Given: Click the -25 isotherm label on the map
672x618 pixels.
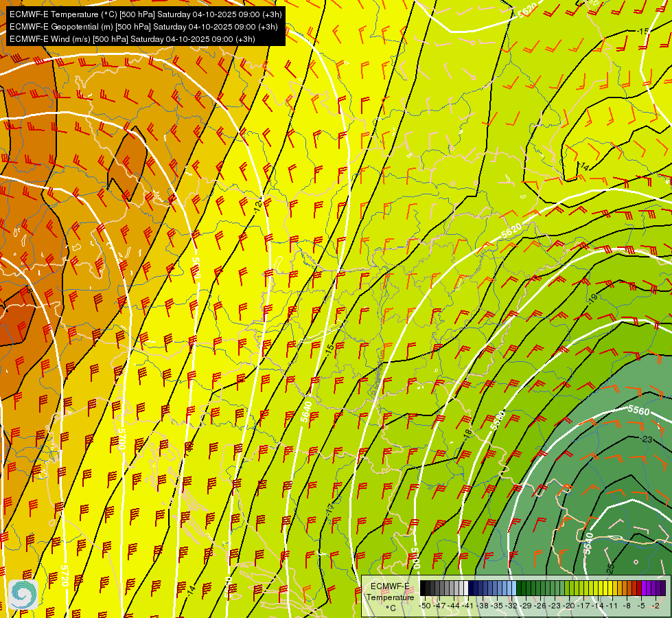Looking at the screenshot, I should [610, 569].
